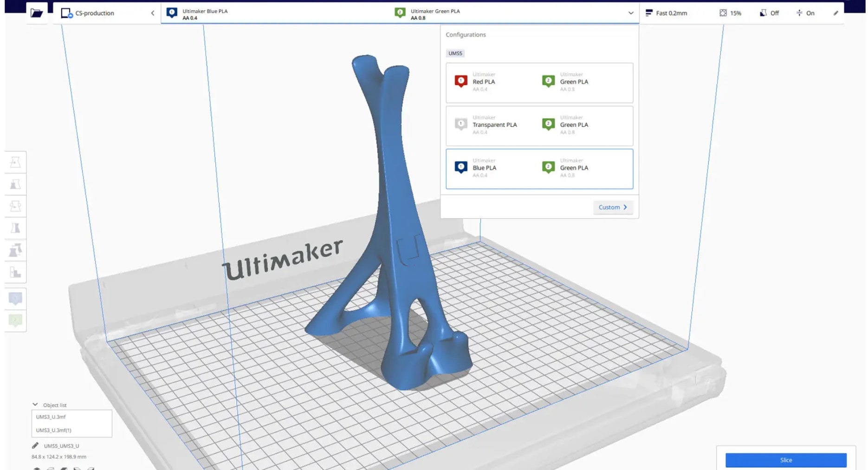Click the pencil icon to rename UMS5_UMS3_U
The height and width of the screenshot is (470, 868).
[x=35, y=446]
